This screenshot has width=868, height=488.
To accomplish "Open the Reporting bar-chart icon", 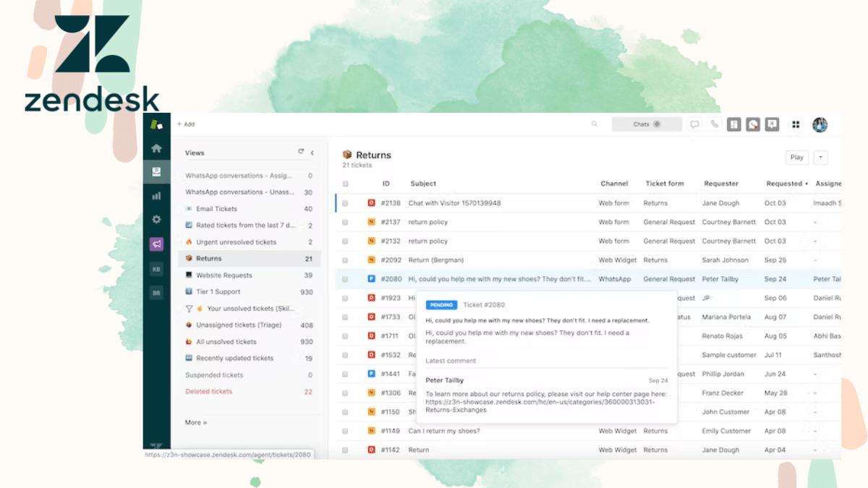I will pyautogui.click(x=156, y=195).
